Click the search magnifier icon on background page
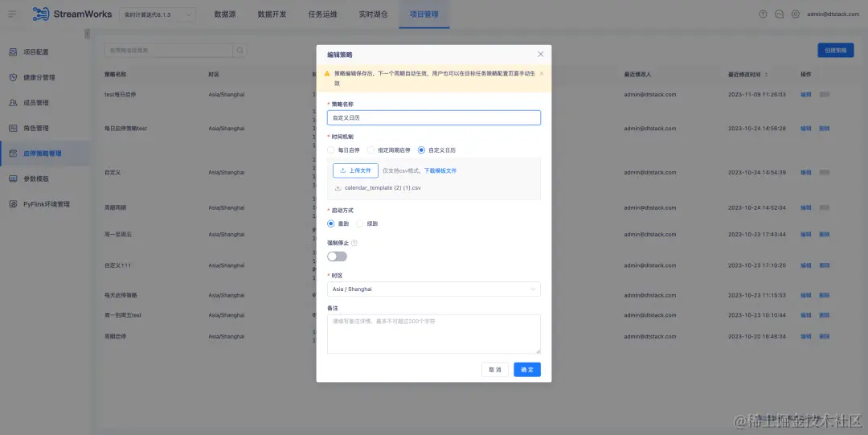Viewport: 868px width, 435px height. [x=240, y=51]
